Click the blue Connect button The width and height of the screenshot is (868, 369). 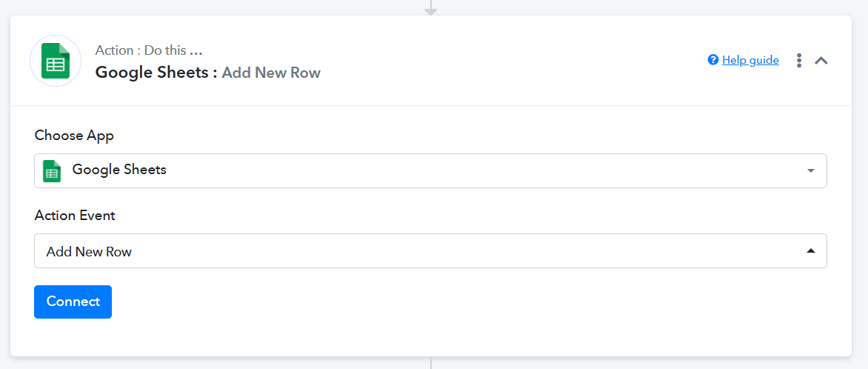pyautogui.click(x=73, y=302)
